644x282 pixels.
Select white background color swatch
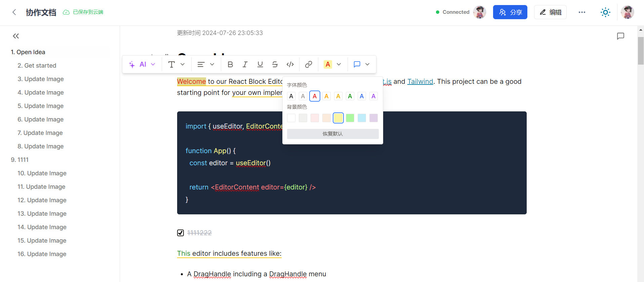click(x=291, y=118)
